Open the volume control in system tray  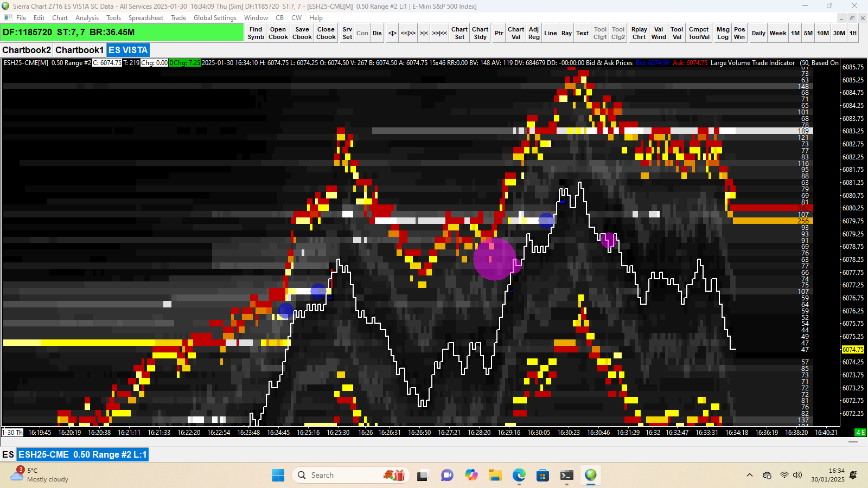[x=797, y=475]
